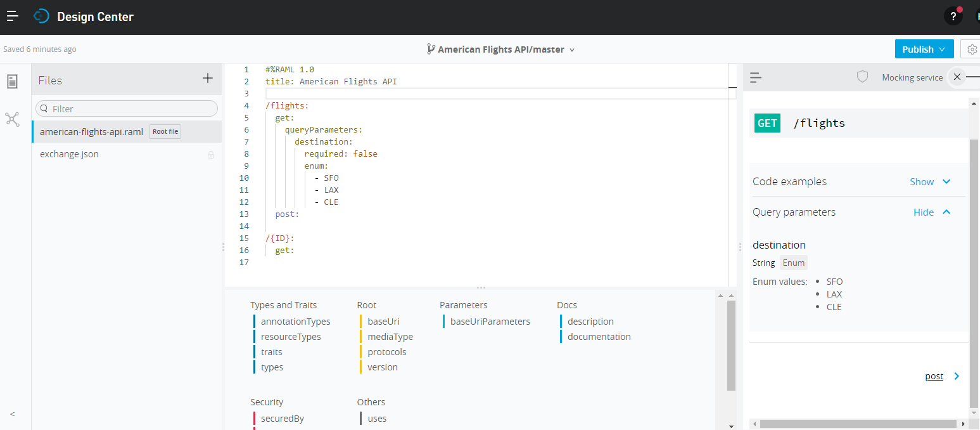Click the Enum tag under destination
Image resolution: width=980 pixels, height=430 pixels.
794,263
